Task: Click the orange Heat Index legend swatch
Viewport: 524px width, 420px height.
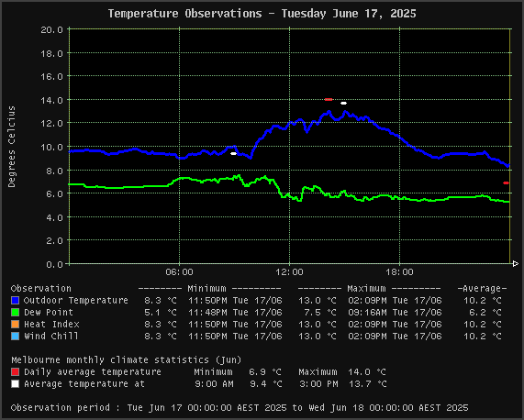Action: coord(15,325)
